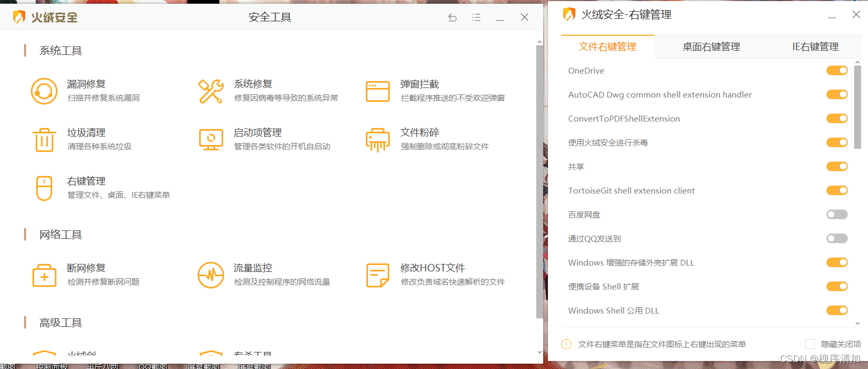This screenshot has width=868, height=369.
Task: Click the 高级工具 section heading
Action: [61, 323]
